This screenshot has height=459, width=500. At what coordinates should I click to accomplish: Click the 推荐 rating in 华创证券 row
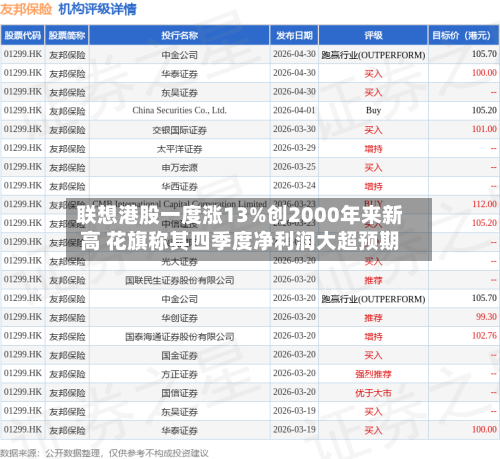(x=373, y=317)
